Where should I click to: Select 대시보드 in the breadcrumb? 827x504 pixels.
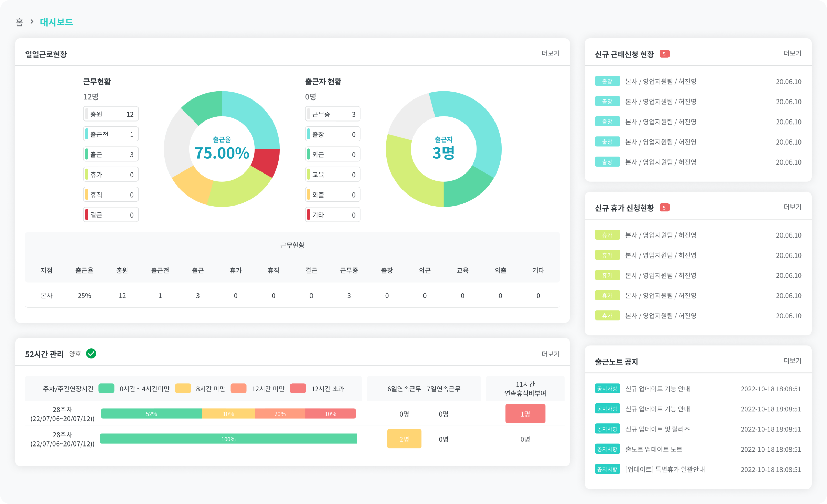[x=56, y=22]
